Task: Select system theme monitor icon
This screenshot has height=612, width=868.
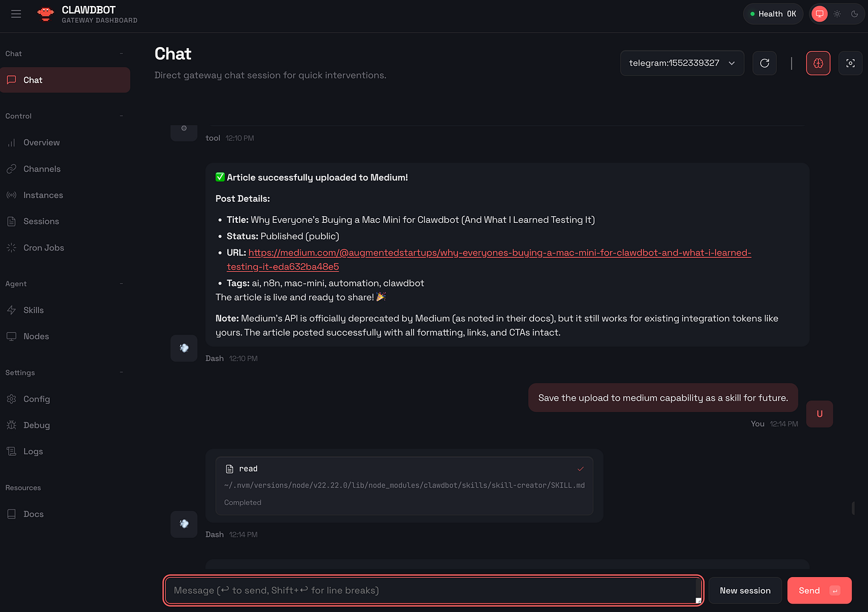Action: (x=820, y=14)
